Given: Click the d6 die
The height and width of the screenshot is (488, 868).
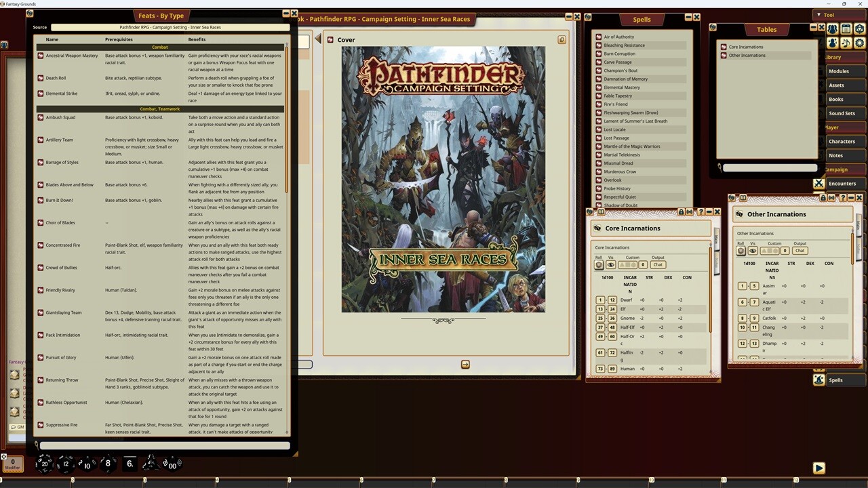Looking at the screenshot, I should pyautogui.click(x=129, y=464).
